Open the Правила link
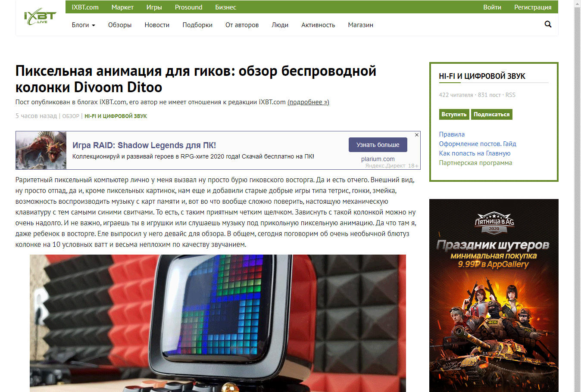Image resolution: width=581 pixels, height=392 pixels. click(x=452, y=134)
